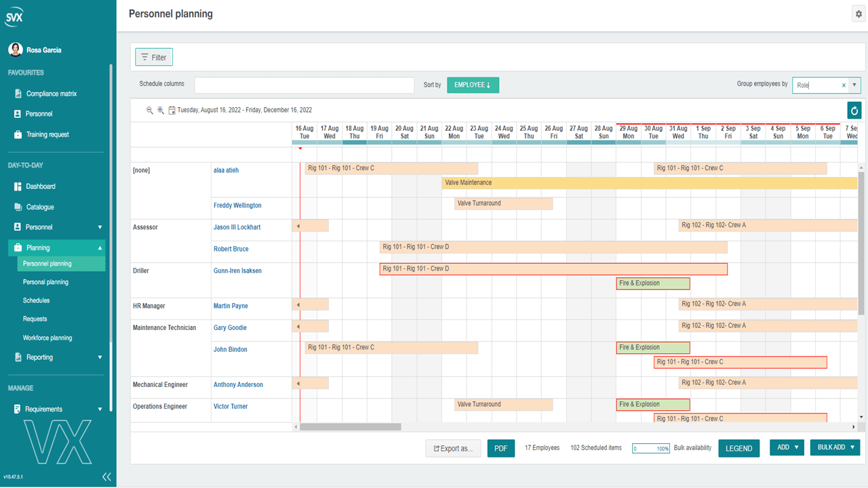Open the calendar date range picker icon

172,110
